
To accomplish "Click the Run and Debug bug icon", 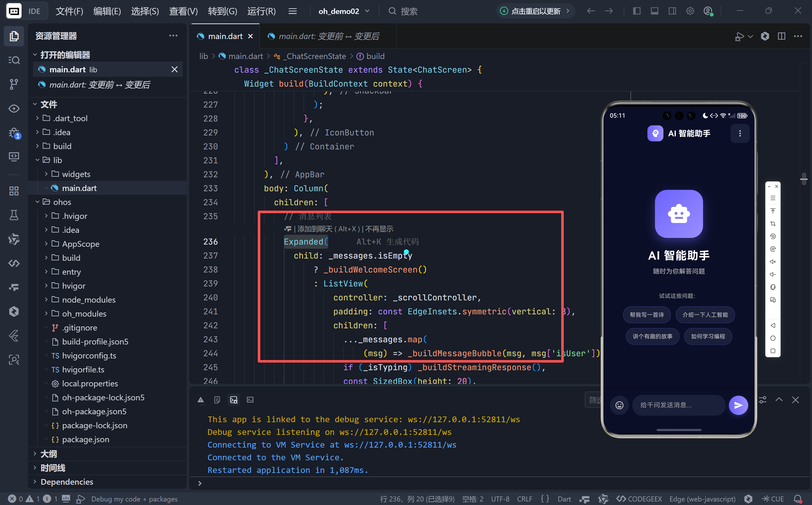I will 14,133.
